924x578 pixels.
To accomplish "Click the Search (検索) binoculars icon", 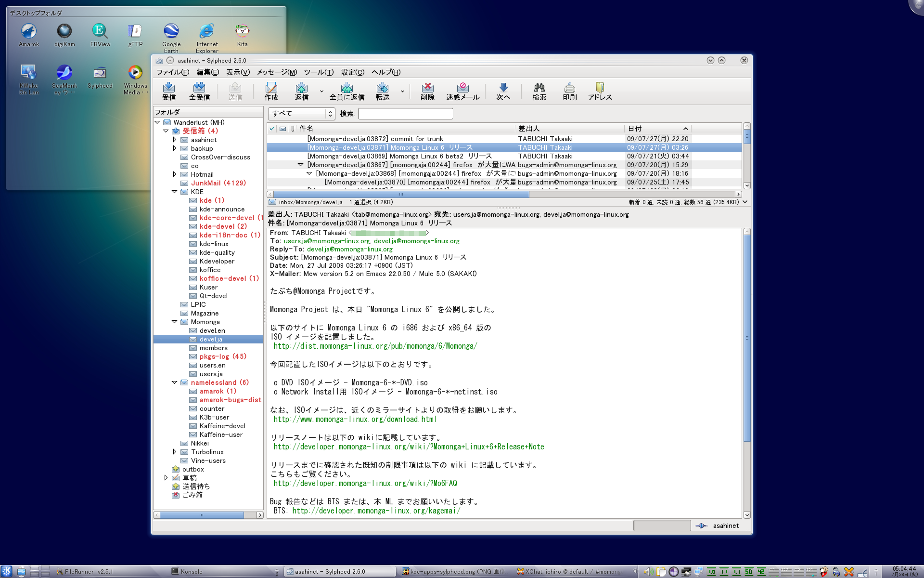I will (x=539, y=91).
